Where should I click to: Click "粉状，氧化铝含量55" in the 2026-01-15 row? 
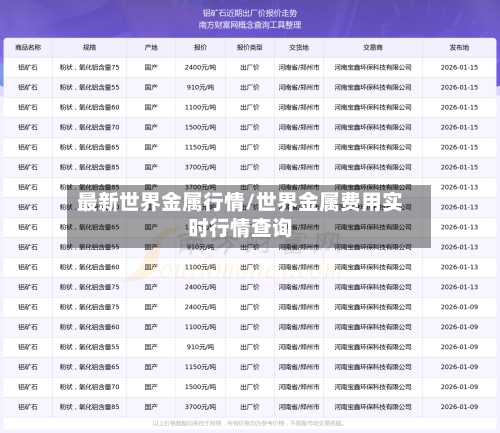point(89,87)
